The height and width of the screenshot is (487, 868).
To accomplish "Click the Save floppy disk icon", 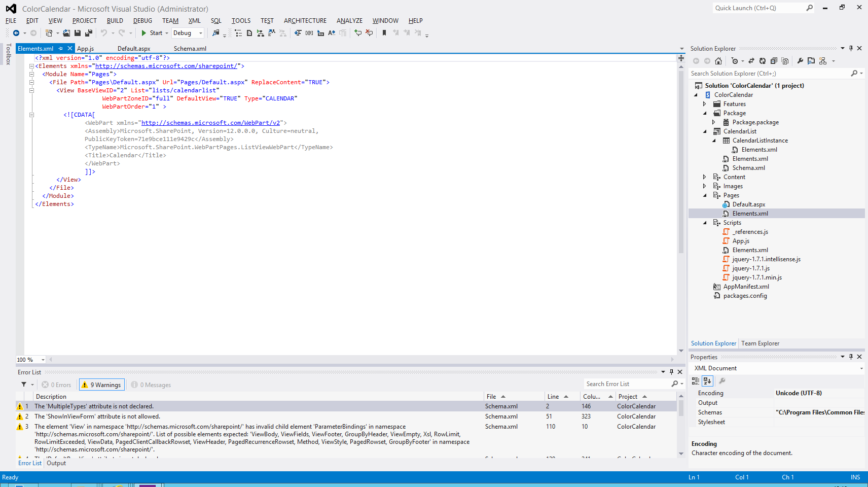I will (x=78, y=33).
